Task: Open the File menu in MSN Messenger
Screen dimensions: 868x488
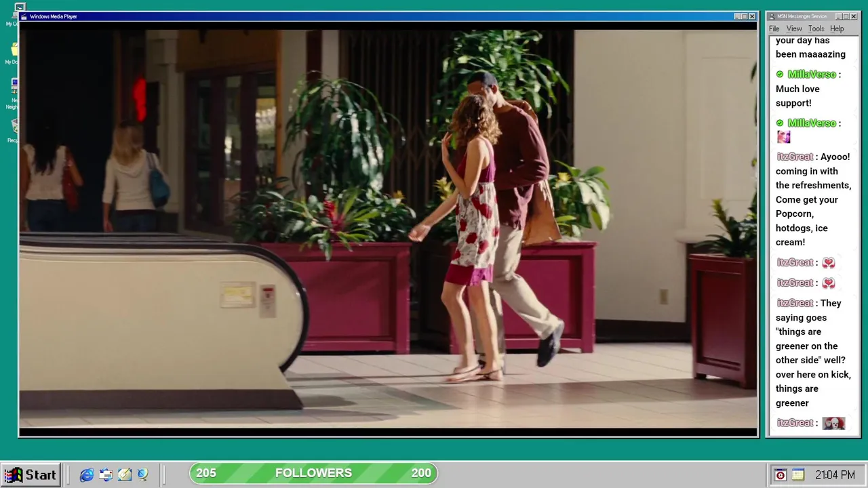Action: click(774, 28)
